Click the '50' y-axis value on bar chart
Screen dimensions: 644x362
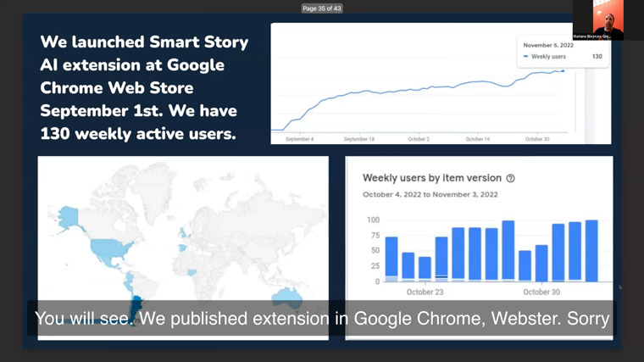coord(375,251)
